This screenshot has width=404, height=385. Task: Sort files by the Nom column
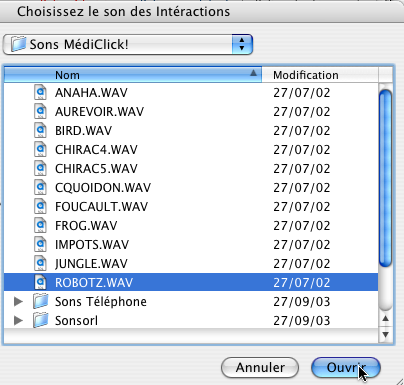[x=133, y=75]
